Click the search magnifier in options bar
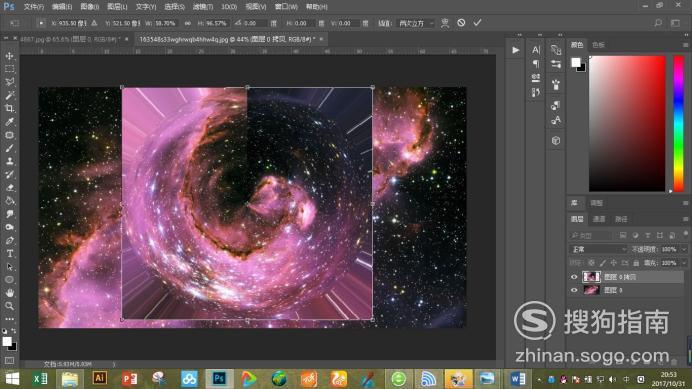 [x=658, y=23]
